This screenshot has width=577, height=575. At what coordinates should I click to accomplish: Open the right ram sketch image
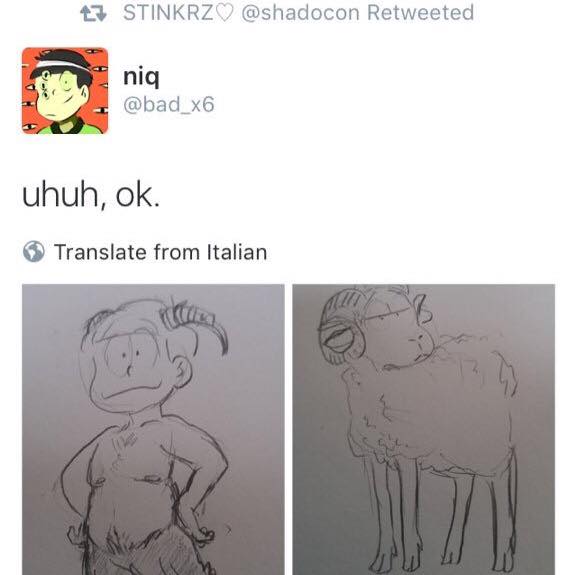click(x=424, y=429)
